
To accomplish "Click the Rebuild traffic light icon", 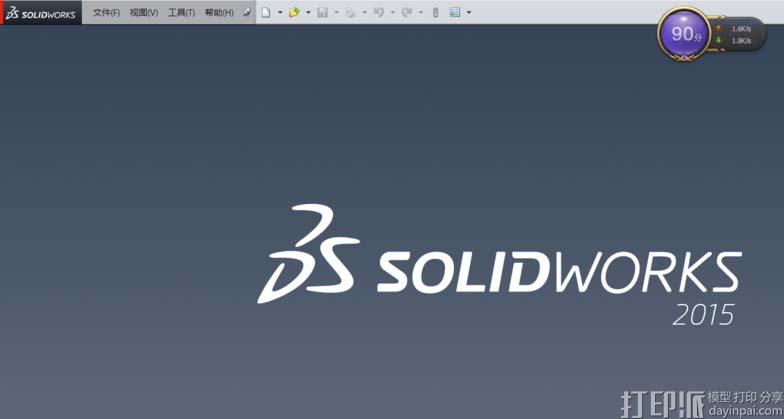I will click(x=435, y=13).
